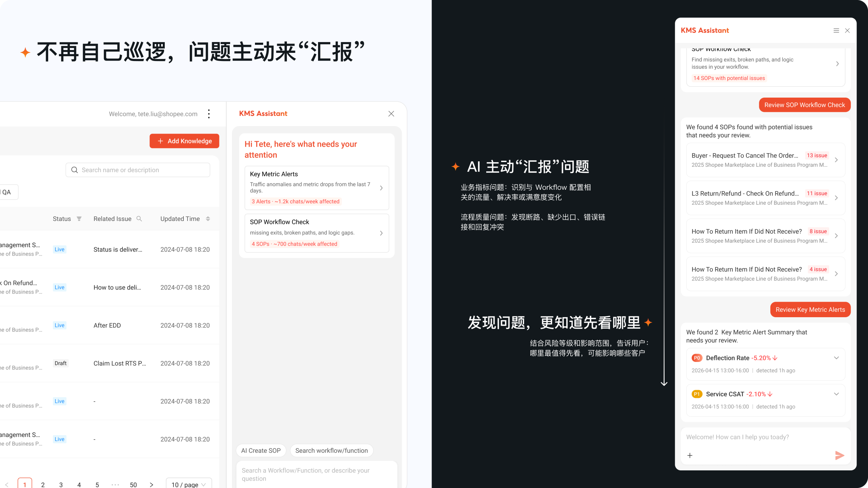Click the Search name or description field
This screenshot has width=868, height=488.
point(138,170)
